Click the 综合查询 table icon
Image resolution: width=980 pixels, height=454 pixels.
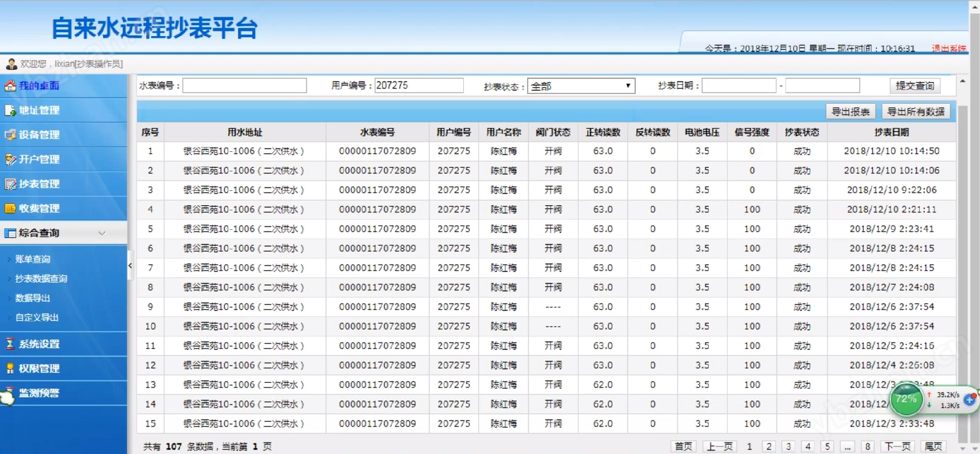10,233
